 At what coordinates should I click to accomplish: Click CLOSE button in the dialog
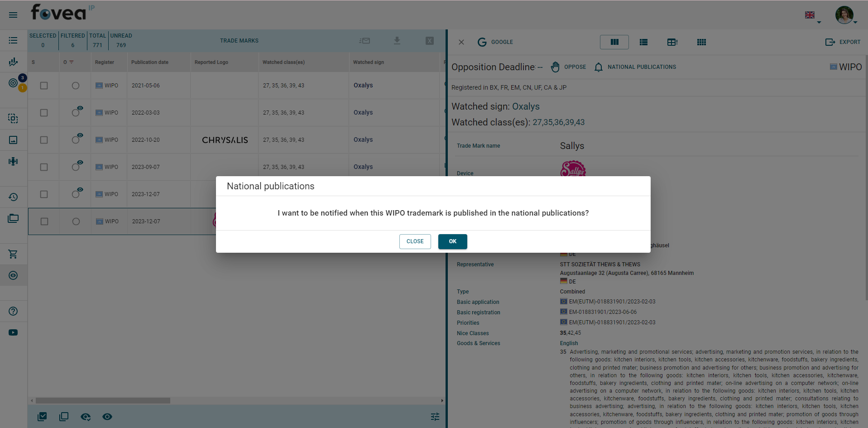click(x=415, y=241)
